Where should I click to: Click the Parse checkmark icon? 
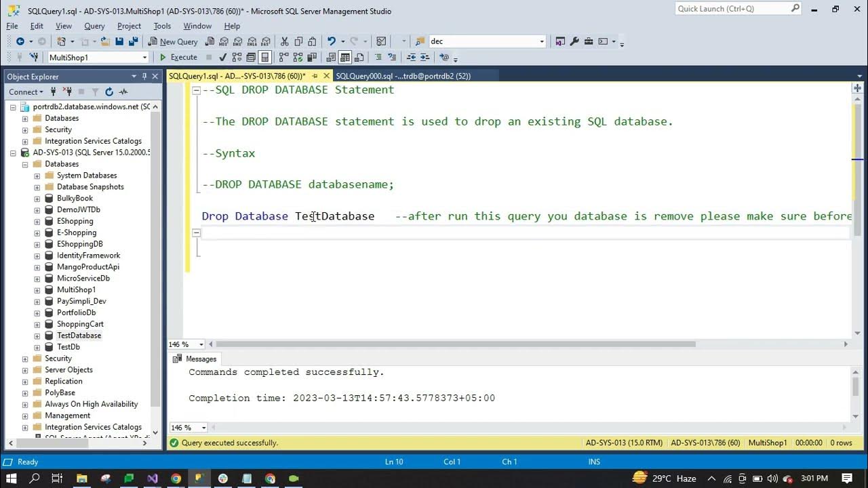click(222, 58)
